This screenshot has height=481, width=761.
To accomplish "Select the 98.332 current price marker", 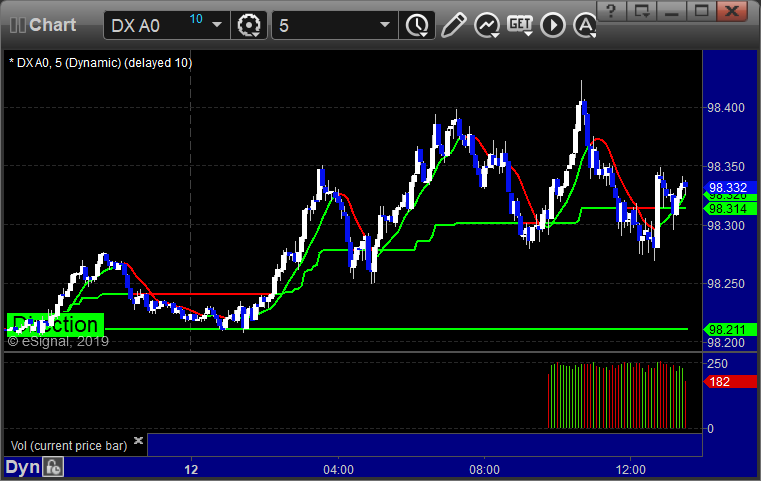I will [x=729, y=188].
